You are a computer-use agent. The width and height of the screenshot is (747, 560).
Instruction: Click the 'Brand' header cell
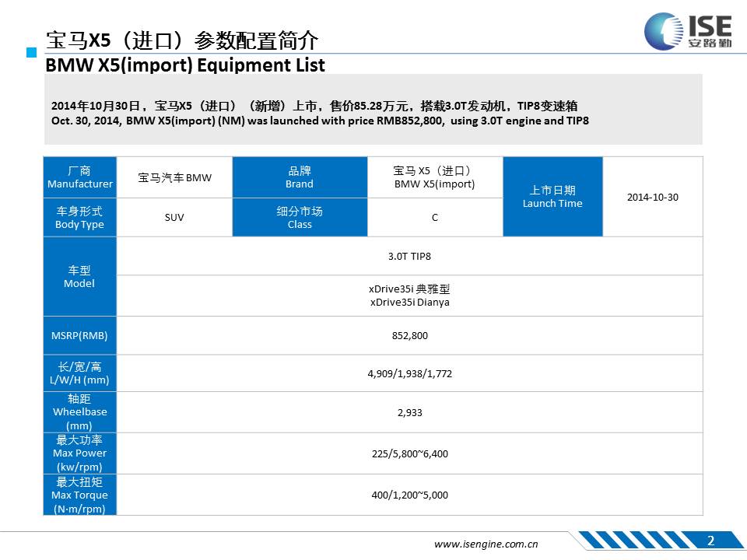(x=300, y=177)
